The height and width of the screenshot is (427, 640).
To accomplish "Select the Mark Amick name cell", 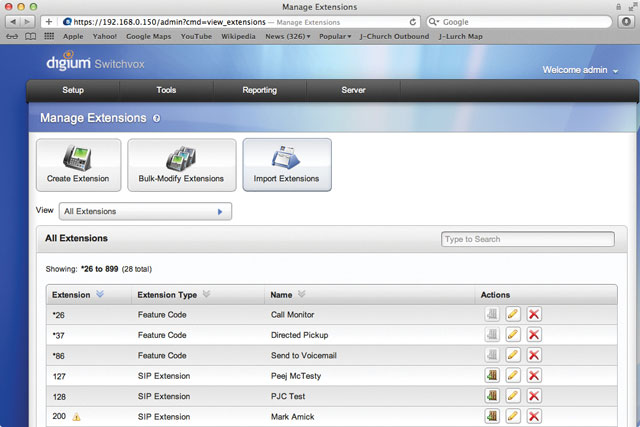I will tap(293, 417).
